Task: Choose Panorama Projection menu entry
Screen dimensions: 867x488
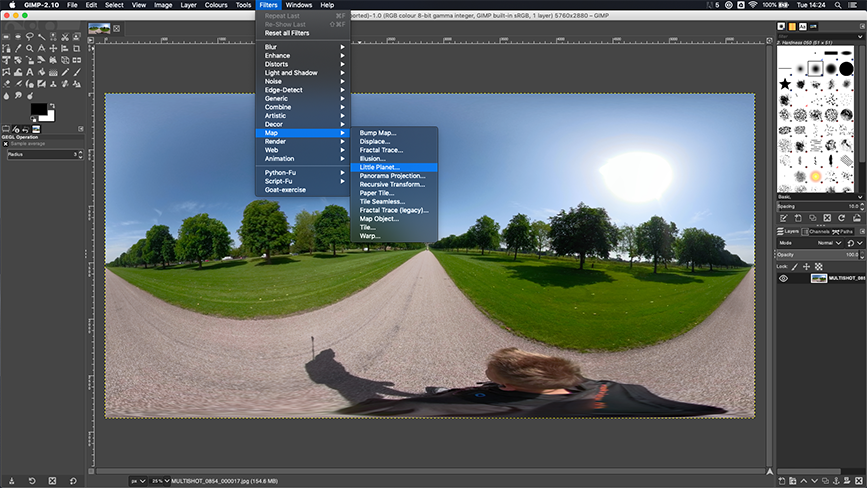Action: coord(394,176)
